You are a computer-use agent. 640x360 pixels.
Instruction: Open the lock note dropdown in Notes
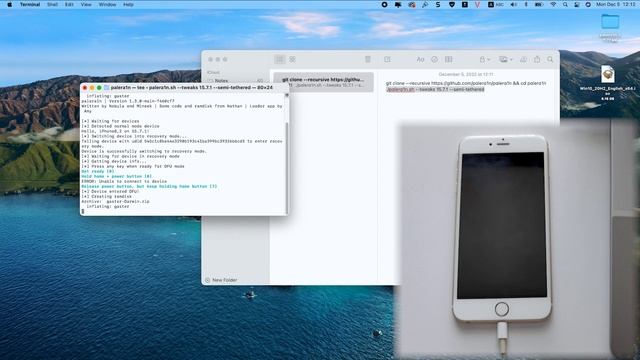pos(484,60)
